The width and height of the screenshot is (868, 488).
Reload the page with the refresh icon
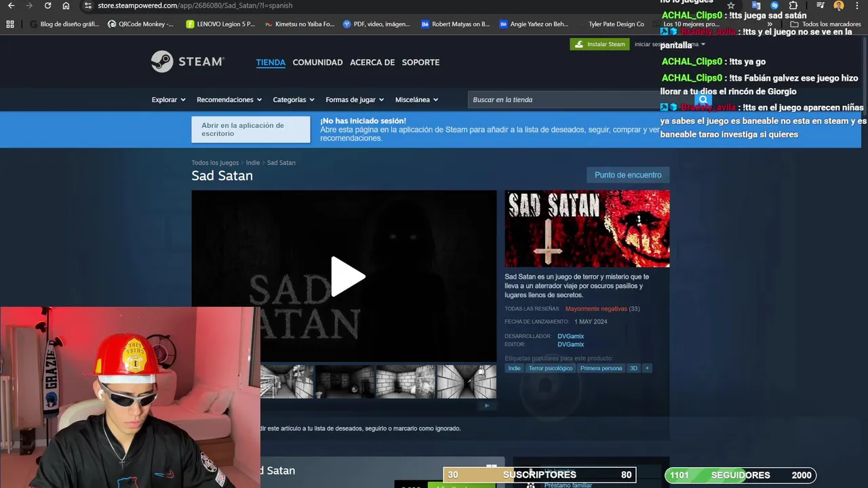[x=47, y=5]
